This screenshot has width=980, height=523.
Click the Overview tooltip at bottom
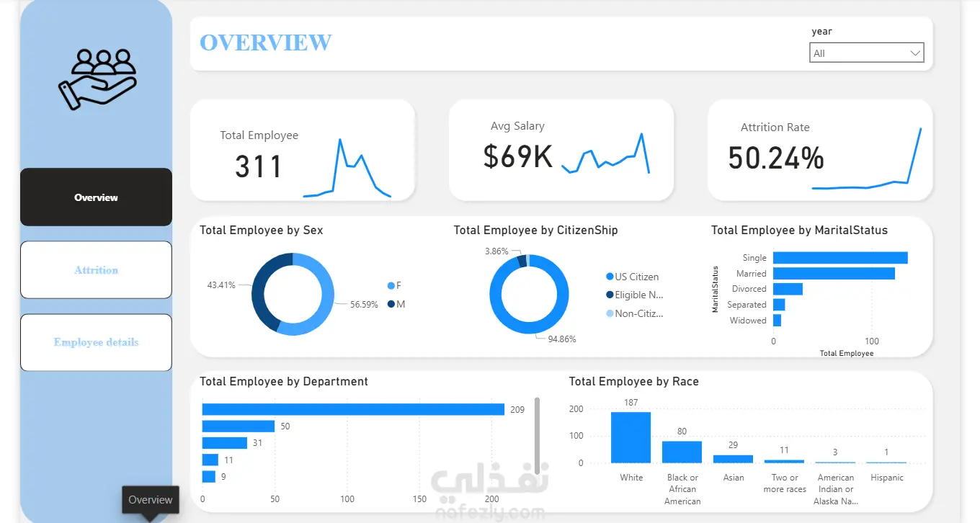point(151,500)
